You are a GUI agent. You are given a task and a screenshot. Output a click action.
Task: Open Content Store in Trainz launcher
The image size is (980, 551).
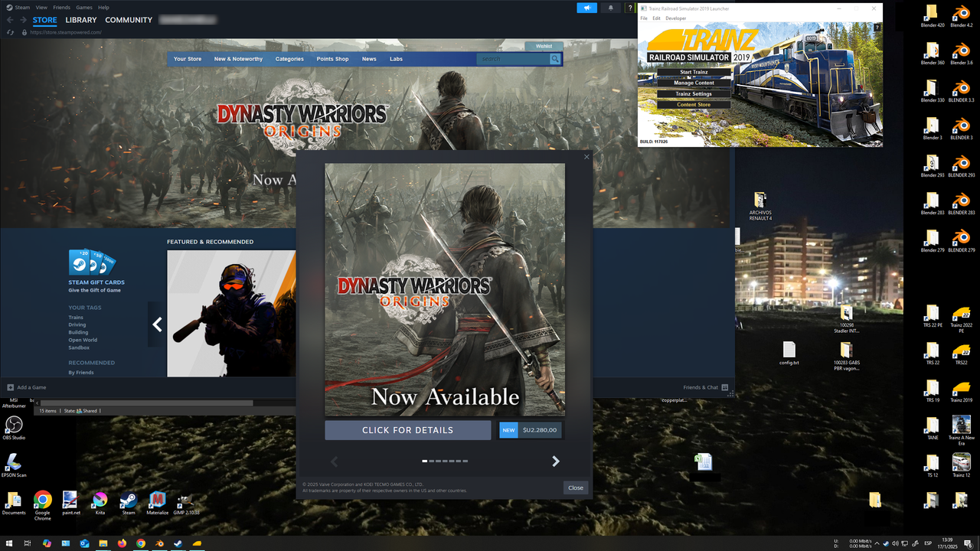(x=694, y=104)
